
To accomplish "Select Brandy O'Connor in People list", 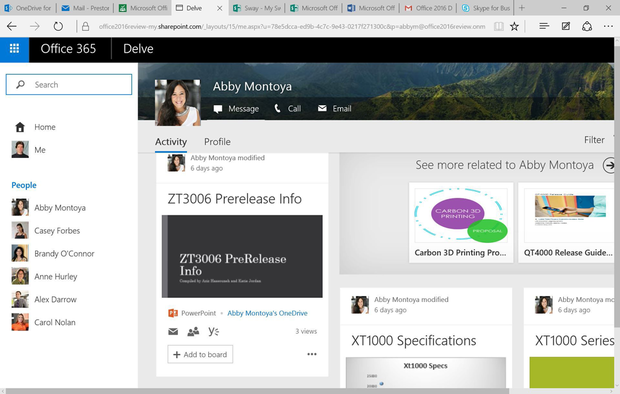I will coord(53,254).
